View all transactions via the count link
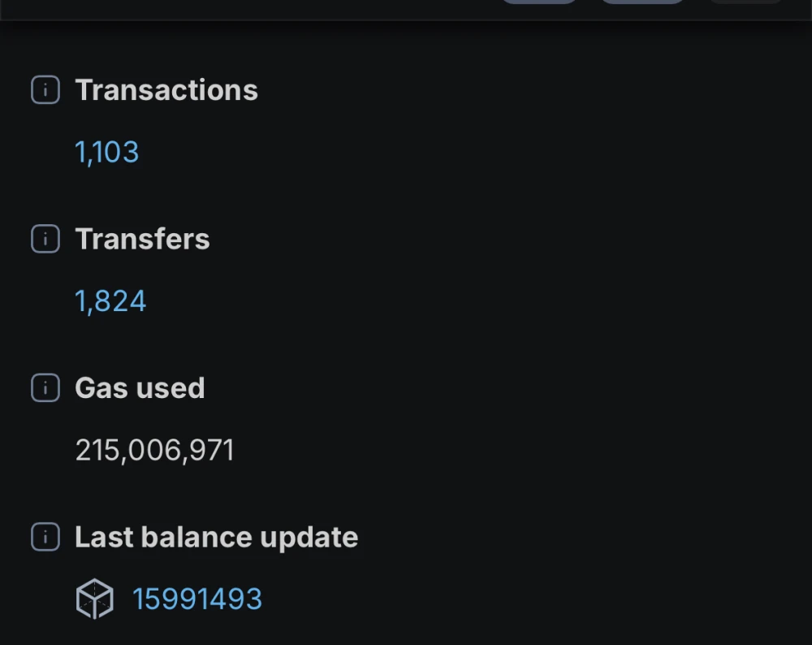This screenshot has width=812, height=645. click(107, 152)
